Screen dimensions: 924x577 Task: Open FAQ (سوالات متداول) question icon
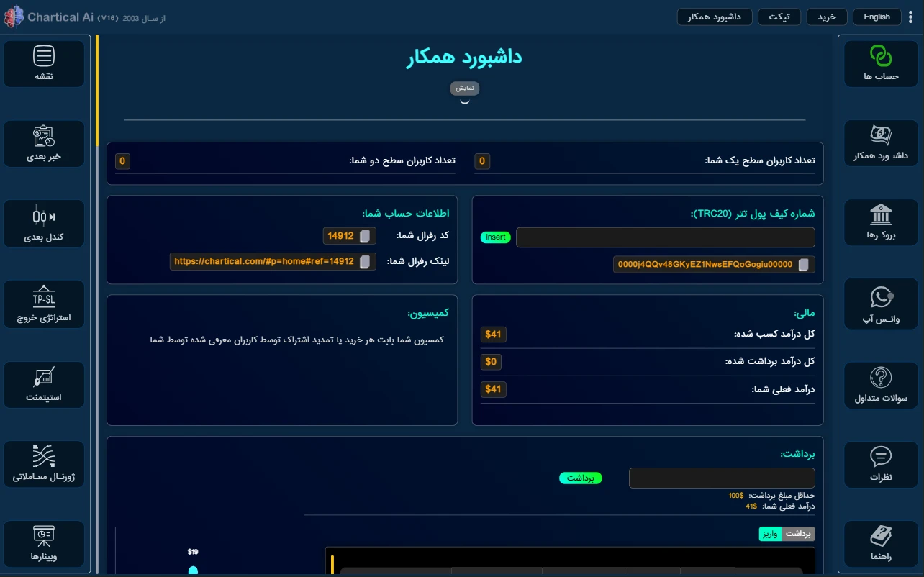pyautogui.click(x=881, y=378)
